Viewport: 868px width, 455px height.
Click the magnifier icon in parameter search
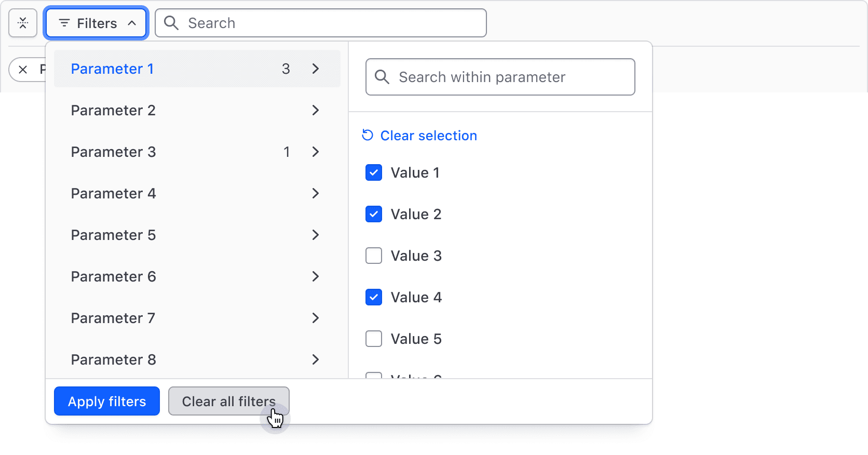[x=382, y=77]
